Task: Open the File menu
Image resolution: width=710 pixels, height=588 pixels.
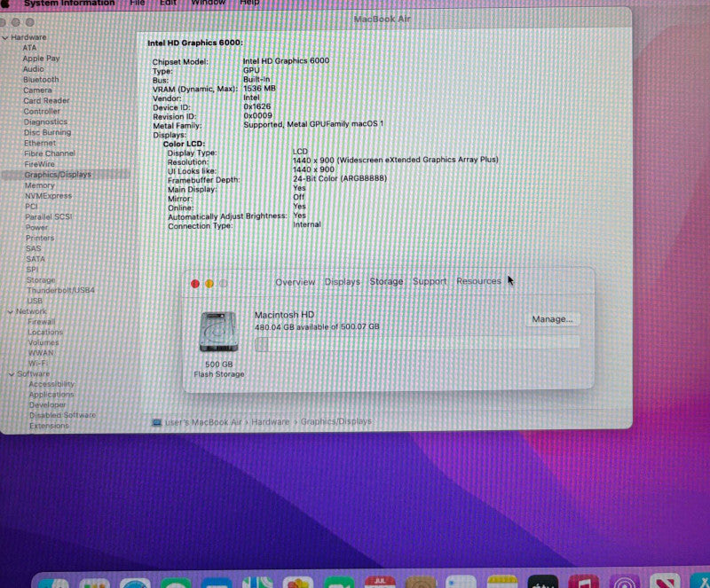Action: tap(138, 3)
